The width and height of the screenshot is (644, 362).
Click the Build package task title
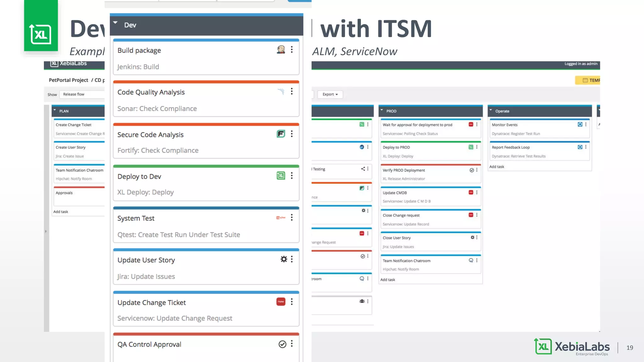(x=139, y=51)
